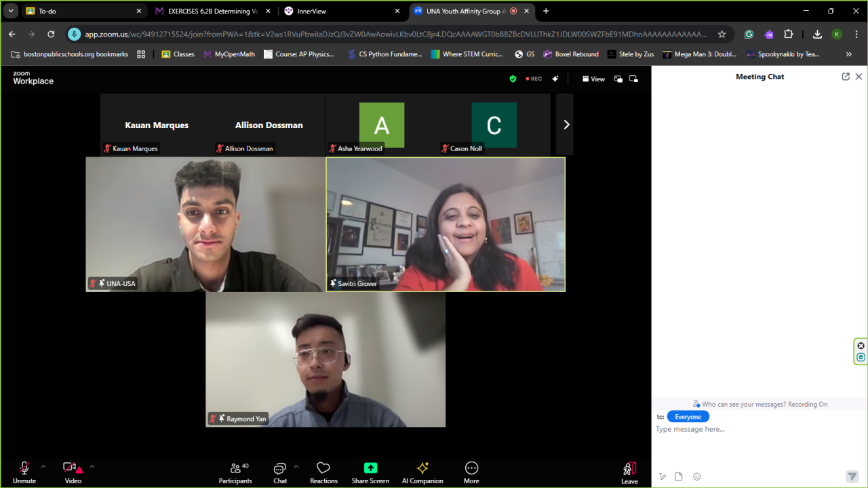Show the next page of participant thumbnails

(566, 125)
